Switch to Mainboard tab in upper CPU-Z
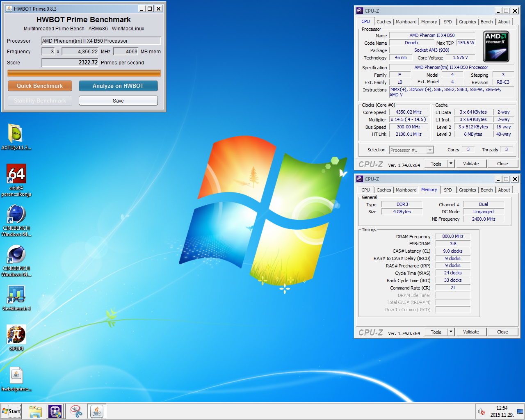 [x=406, y=22]
